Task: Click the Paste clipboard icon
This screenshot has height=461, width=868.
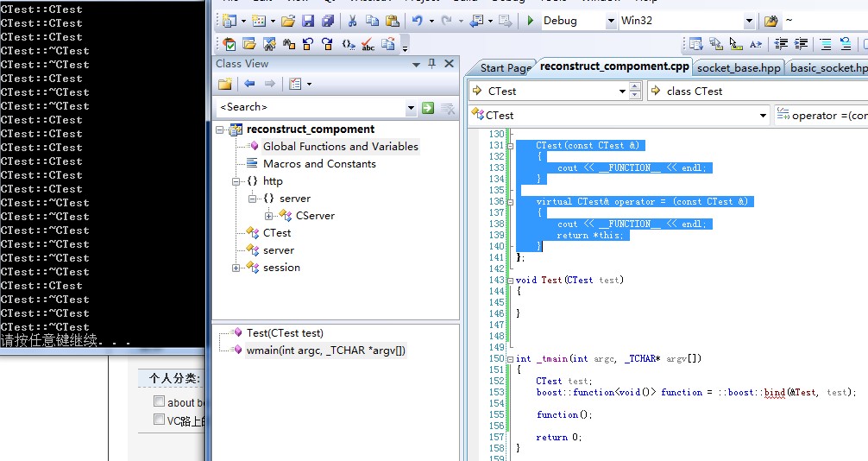Action: click(x=392, y=21)
